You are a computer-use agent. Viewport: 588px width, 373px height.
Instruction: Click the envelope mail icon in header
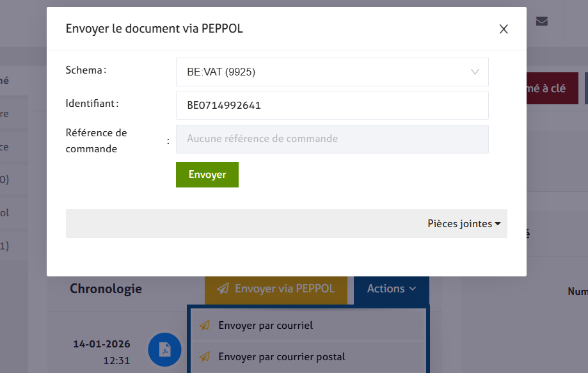[542, 21]
